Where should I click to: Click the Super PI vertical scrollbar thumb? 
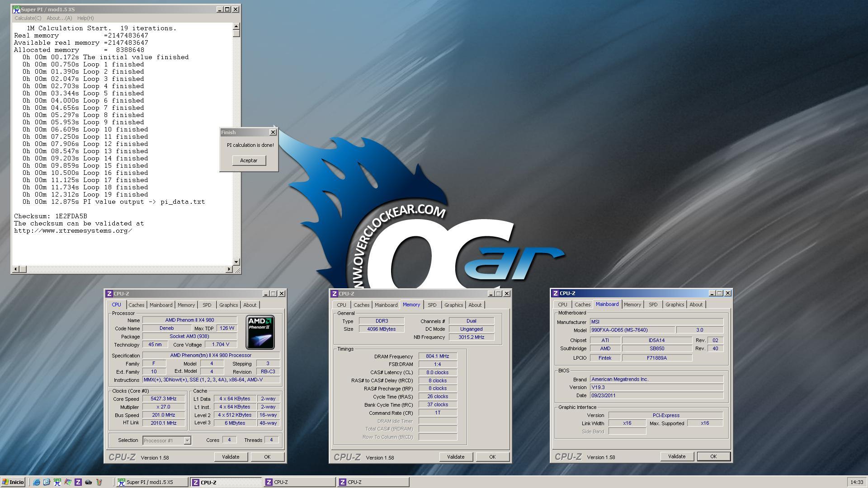(x=236, y=33)
